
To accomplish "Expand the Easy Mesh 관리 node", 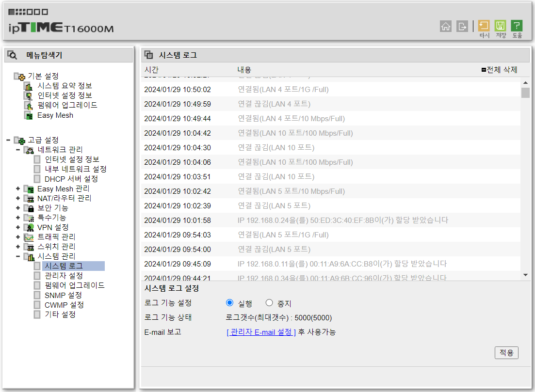I will (18, 188).
